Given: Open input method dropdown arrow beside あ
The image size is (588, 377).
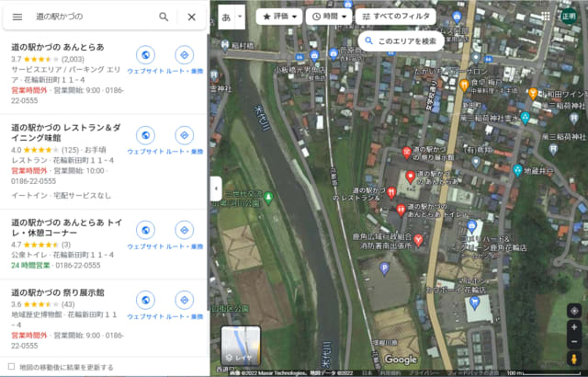Looking at the screenshot, I should click(240, 17).
